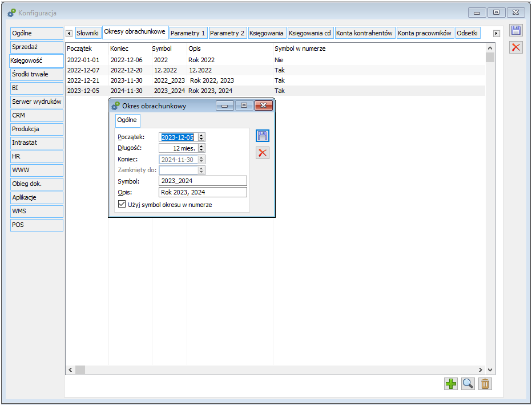Image resolution: width=532 pixels, height=406 pixels.
Task: Select row Rok 2022, 2023
Action: coord(275,80)
